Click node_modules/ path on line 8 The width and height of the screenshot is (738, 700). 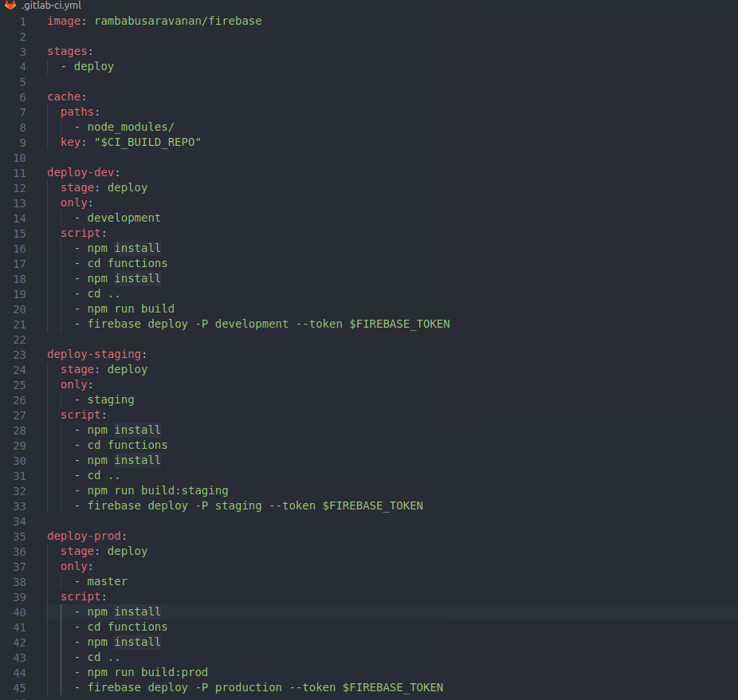pos(130,126)
